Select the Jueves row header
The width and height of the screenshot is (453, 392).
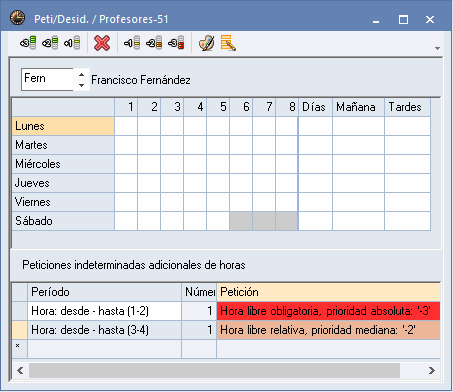click(x=63, y=183)
